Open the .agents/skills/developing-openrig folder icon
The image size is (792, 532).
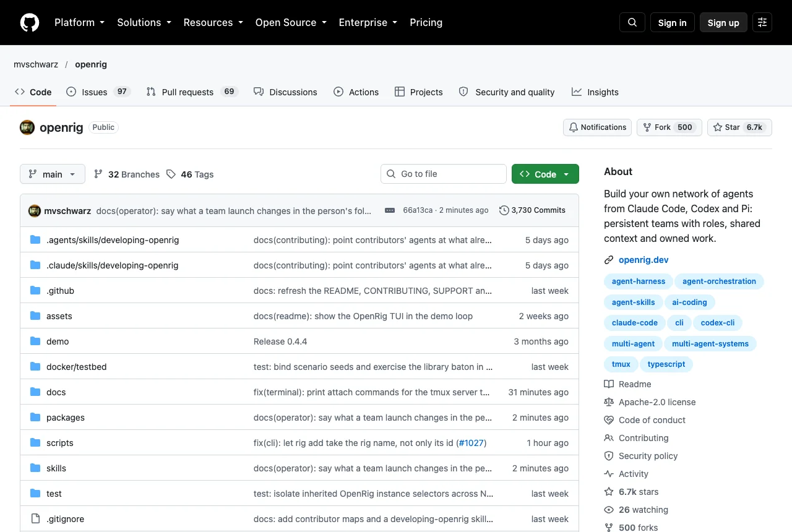click(x=35, y=240)
